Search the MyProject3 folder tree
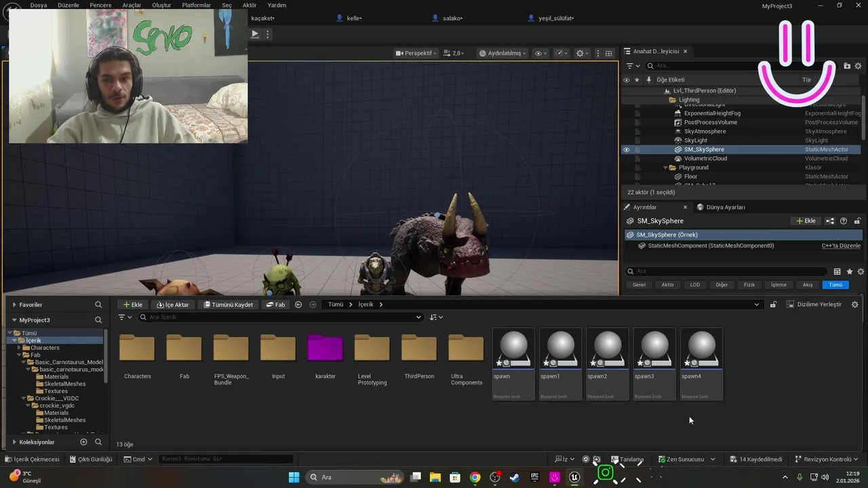868x488 pixels. pos(98,320)
